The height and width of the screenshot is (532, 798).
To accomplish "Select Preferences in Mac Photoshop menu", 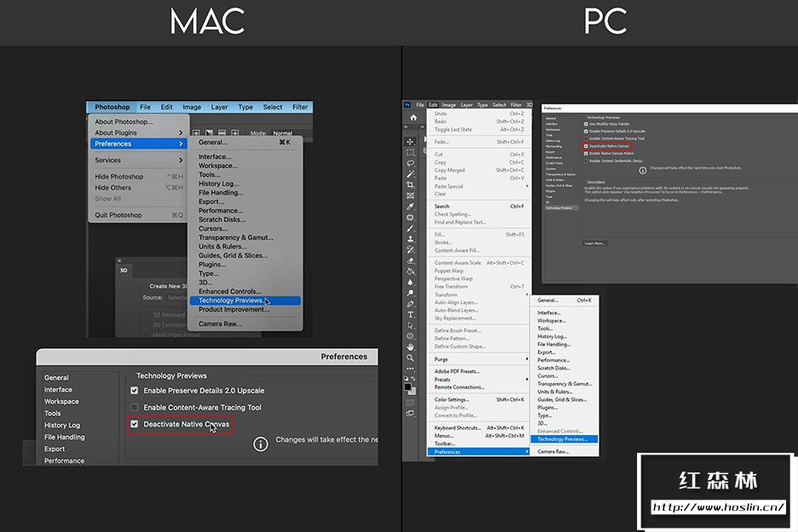I will click(x=139, y=144).
